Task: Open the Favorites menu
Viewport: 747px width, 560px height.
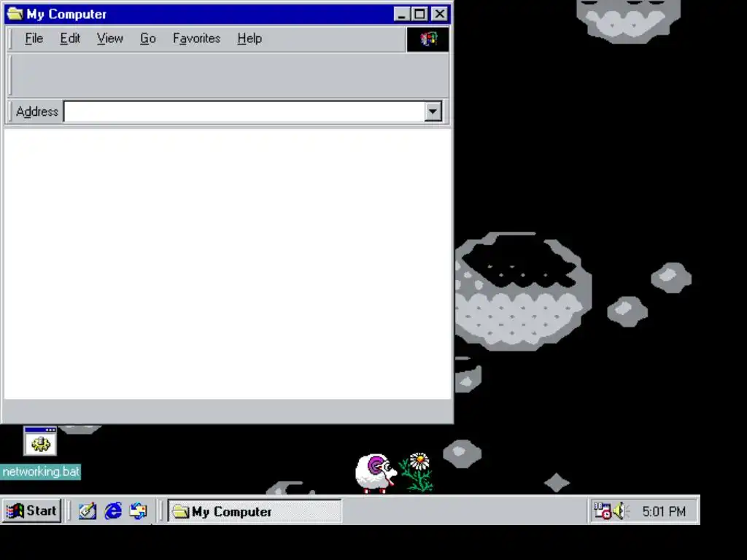Action: pos(196,39)
